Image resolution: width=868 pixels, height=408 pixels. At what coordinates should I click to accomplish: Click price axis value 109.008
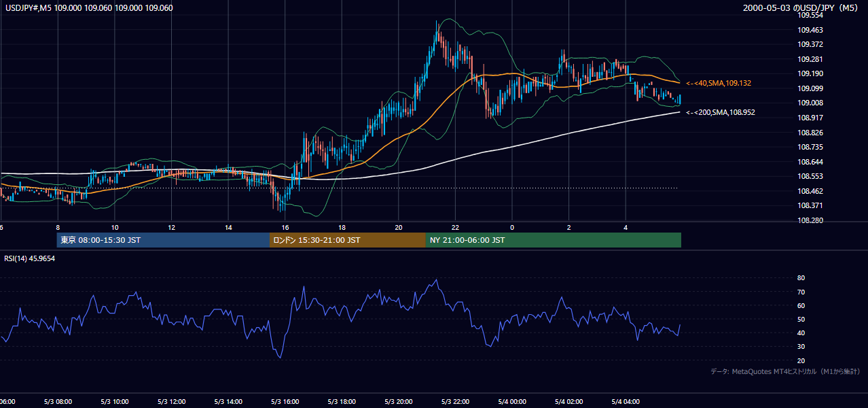pyautogui.click(x=810, y=103)
